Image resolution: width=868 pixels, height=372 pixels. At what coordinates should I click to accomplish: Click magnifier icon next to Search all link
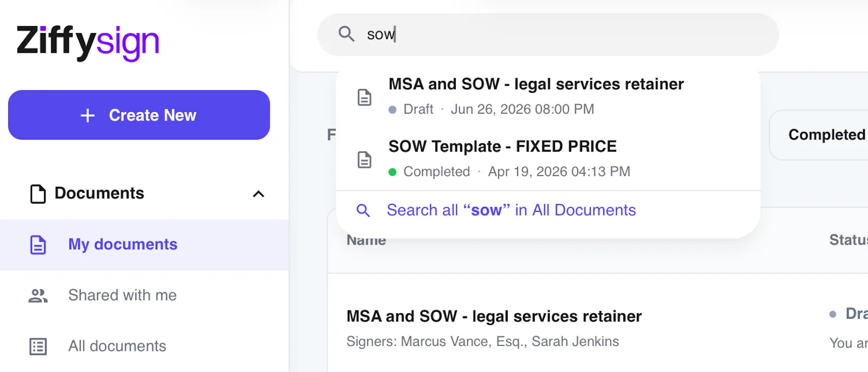tap(363, 210)
